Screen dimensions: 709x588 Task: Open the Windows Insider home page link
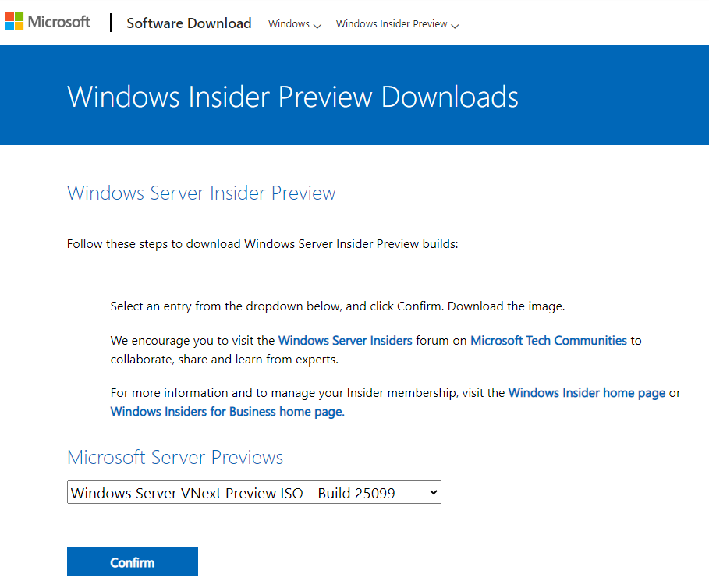click(x=587, y=393)
